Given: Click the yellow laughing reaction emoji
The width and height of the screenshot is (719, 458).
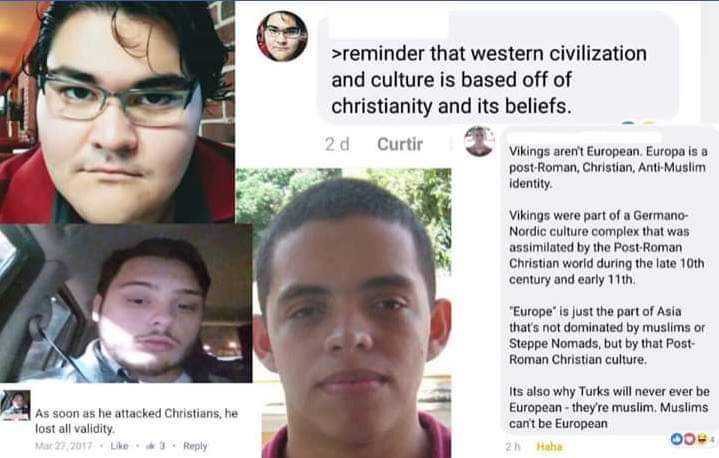Looking at the screenshot, I should pos(702,439).
